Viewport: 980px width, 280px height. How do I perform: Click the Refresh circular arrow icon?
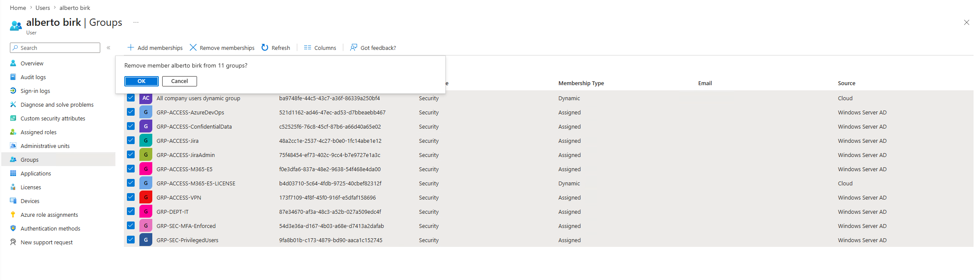tap(265, 47)
